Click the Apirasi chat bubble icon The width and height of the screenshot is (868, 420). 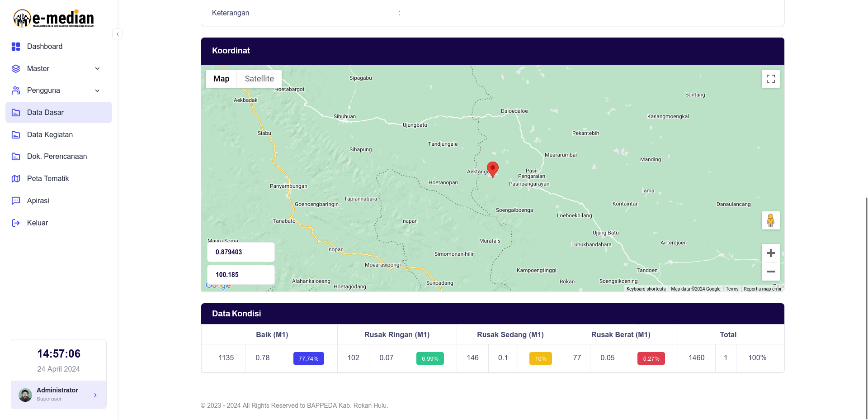coord(16,201)
